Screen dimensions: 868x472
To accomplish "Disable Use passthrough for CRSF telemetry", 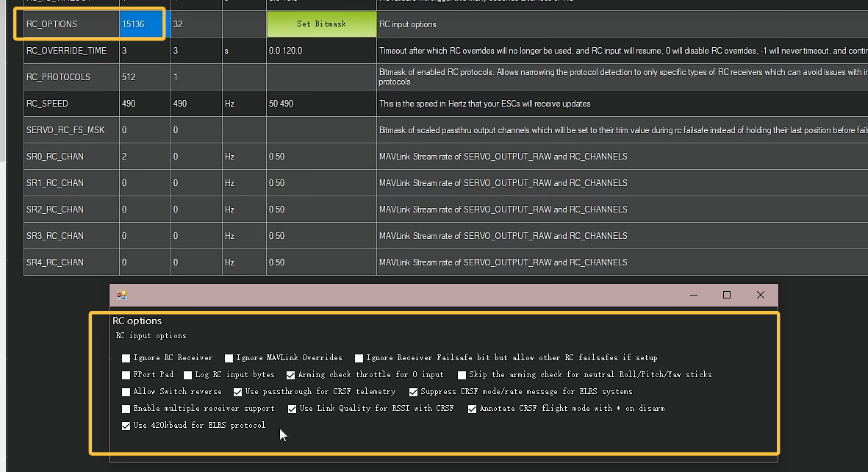I will click(238, 393).
